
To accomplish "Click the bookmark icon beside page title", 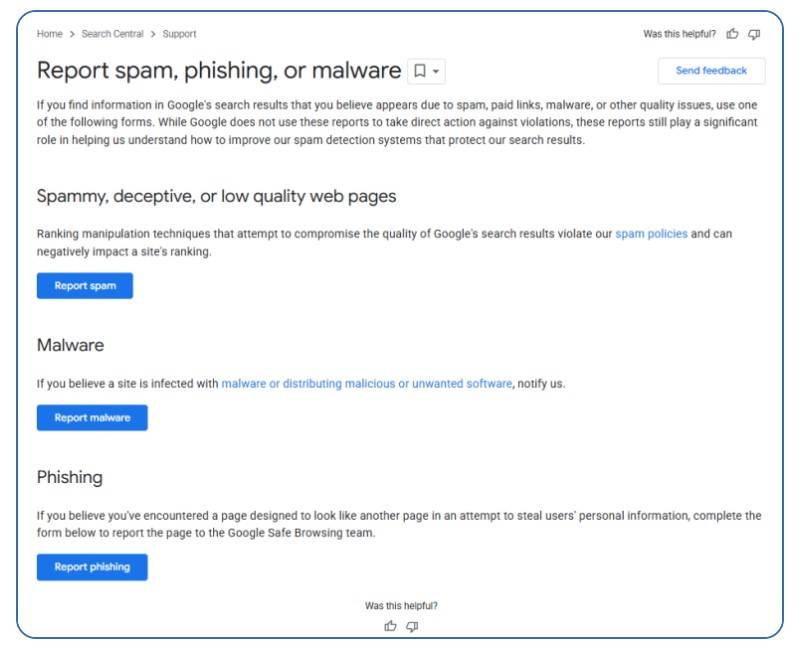I will click(x=420, y=71).
